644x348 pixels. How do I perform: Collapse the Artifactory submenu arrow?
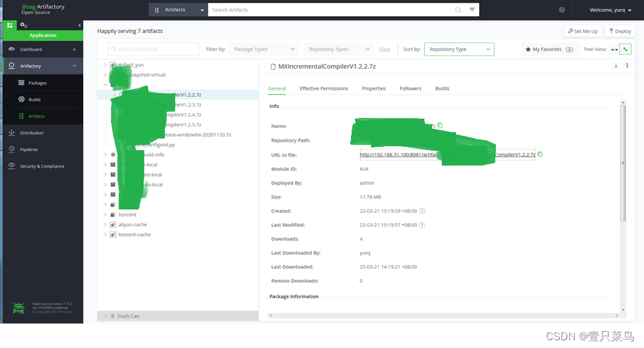click(x=74, y=66)
